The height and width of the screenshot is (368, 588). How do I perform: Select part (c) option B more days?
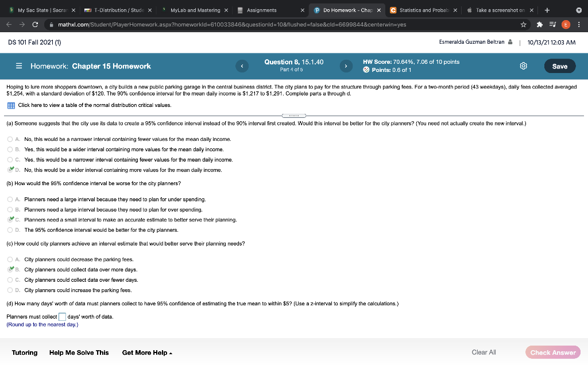point(10,270)
